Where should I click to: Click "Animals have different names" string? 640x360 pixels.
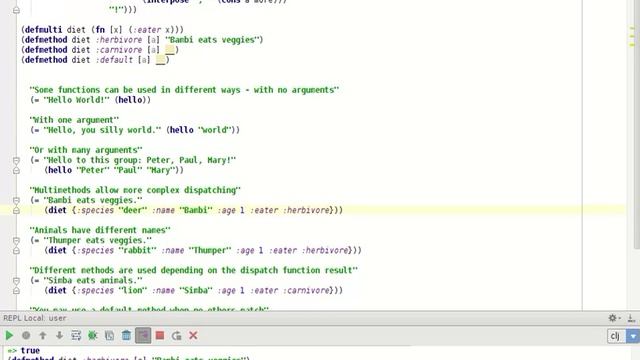pyautogui.click(x=100, y=230)
